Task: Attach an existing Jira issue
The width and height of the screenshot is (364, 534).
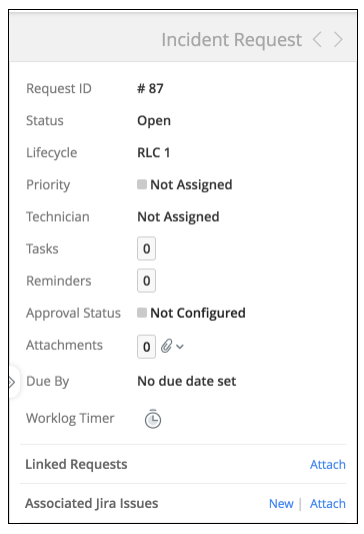Action: pos(328,503)
